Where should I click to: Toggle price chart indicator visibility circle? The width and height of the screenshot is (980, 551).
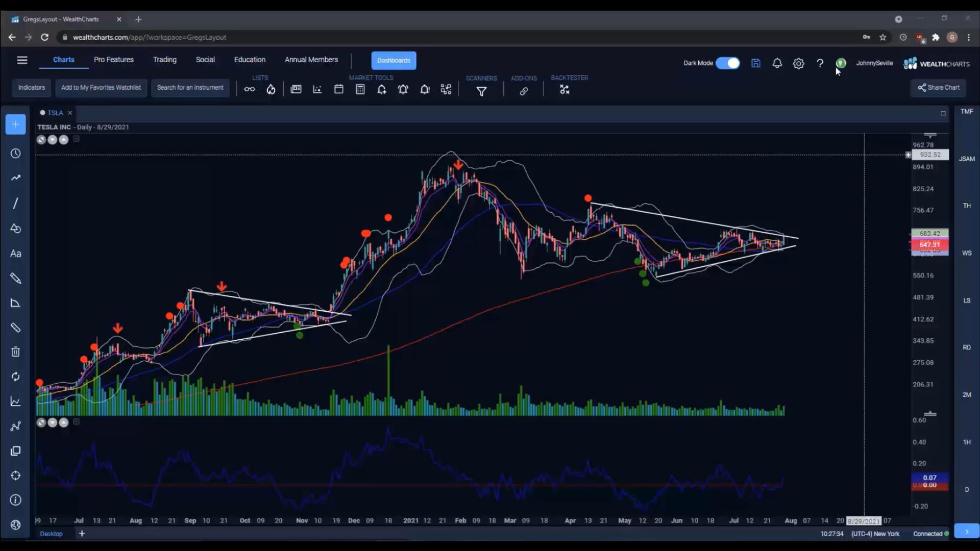pyautogui.click(x=41, y=140)
